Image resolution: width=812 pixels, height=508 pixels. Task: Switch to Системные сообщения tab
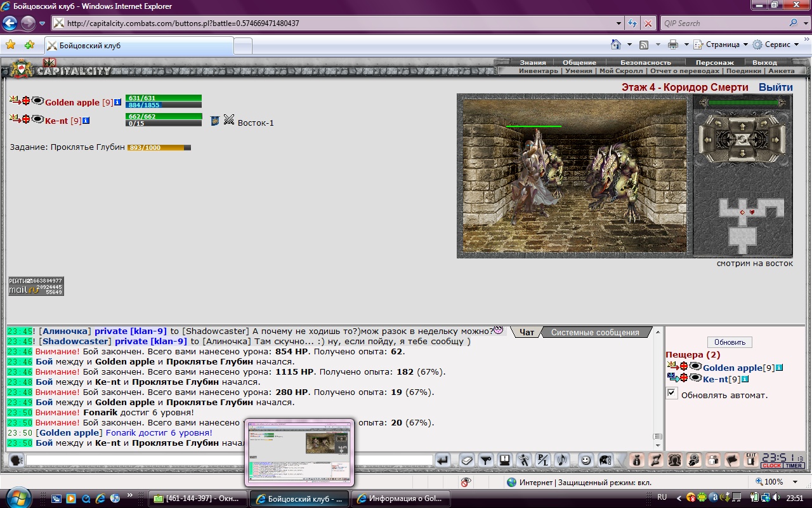coord(595,332)
